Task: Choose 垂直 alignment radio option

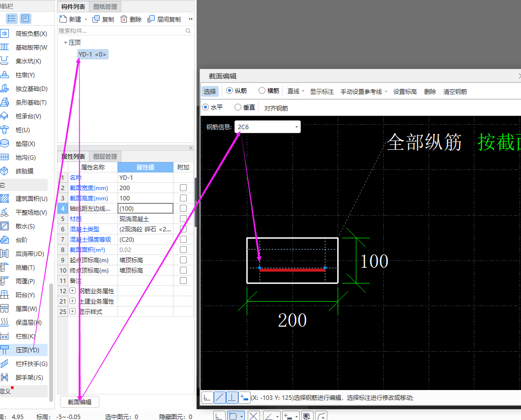Action: 237,107
